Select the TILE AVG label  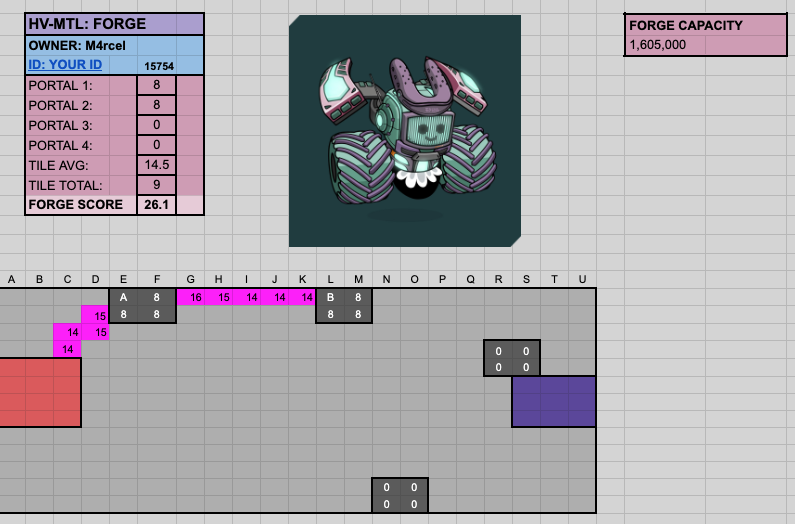pos(81,165)
